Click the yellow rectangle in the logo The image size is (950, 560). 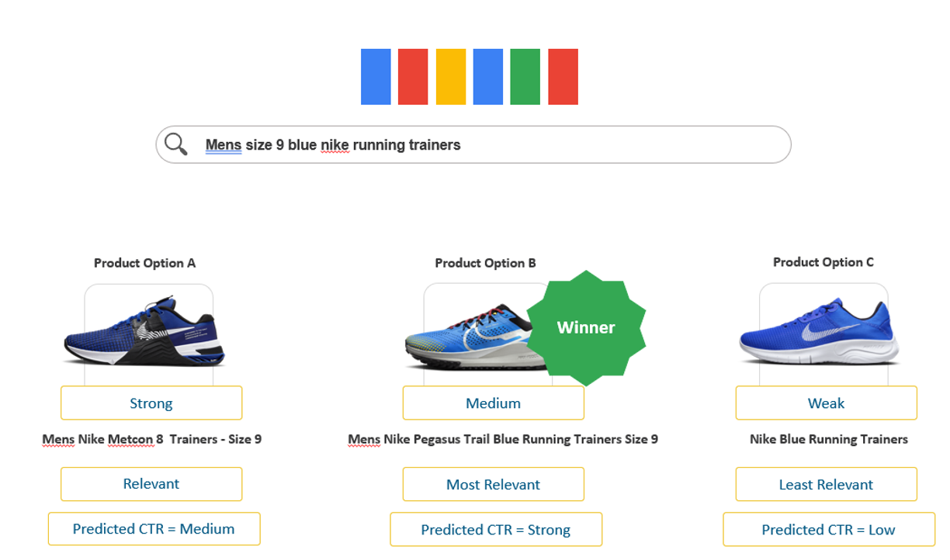coord(451,77)
